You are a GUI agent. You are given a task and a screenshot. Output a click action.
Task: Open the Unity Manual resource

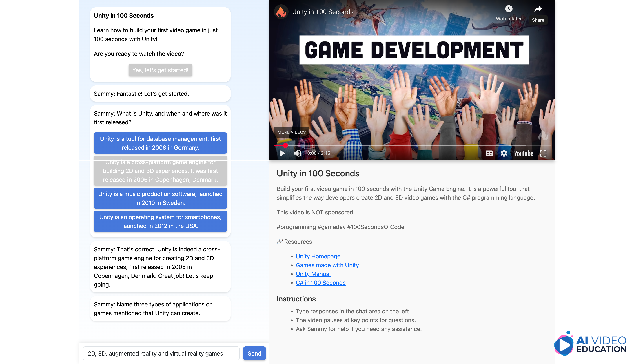click(313, 274)
